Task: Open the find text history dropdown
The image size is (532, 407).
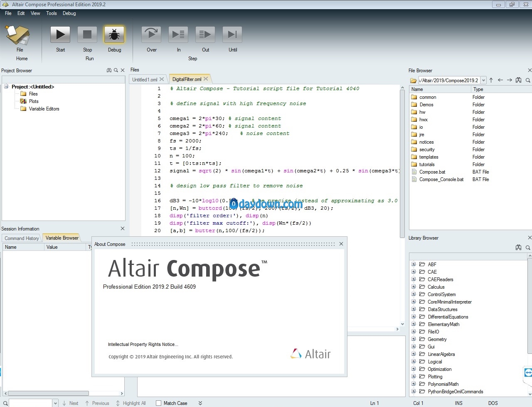Action: (55, 403)
